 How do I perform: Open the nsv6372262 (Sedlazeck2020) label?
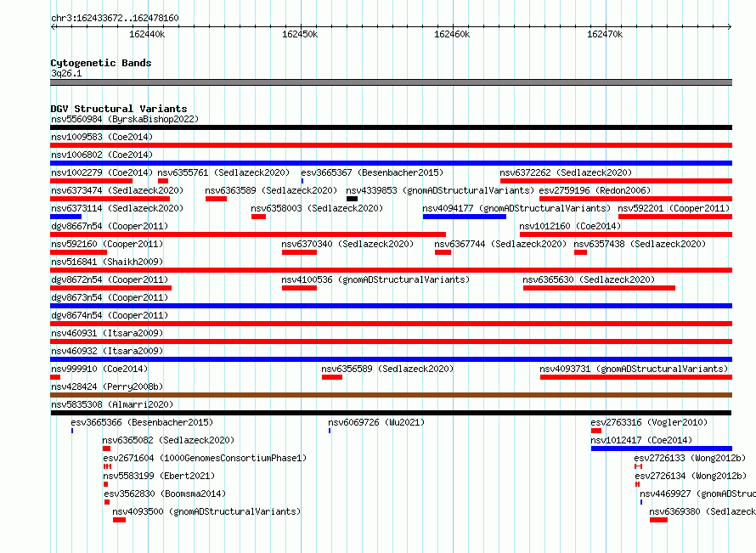click(566, 172)
